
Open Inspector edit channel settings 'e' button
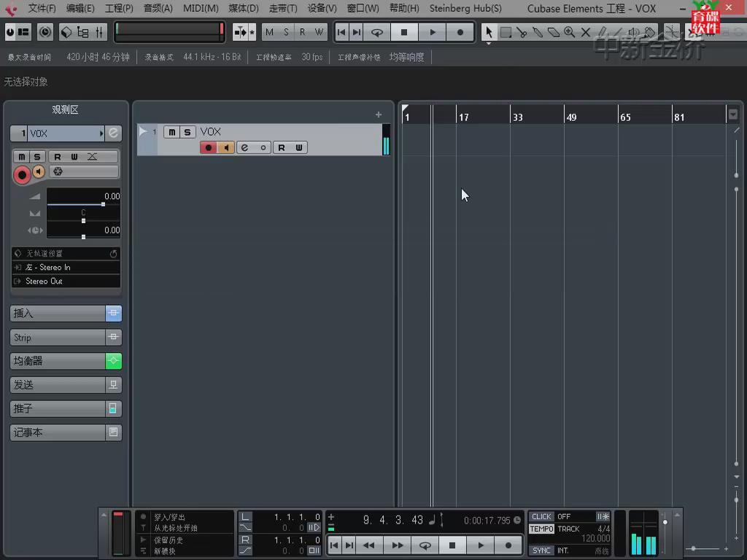pyautogui.click(x=113, y=133)
